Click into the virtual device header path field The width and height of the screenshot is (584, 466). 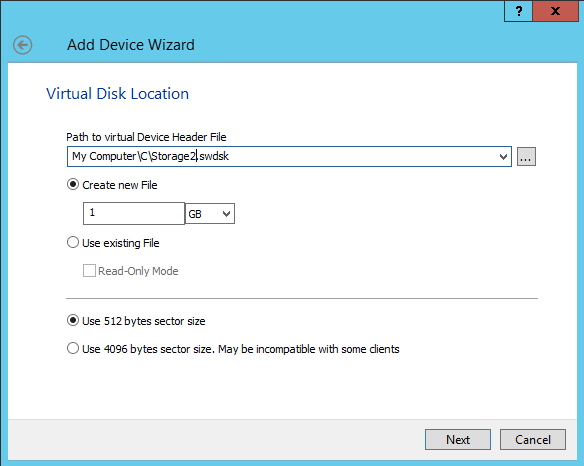click(x=283, y=156)
